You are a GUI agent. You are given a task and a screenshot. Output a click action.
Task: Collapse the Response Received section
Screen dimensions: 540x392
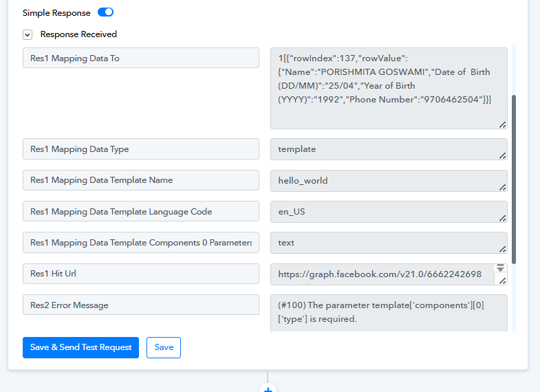click(x=28, y=34)
